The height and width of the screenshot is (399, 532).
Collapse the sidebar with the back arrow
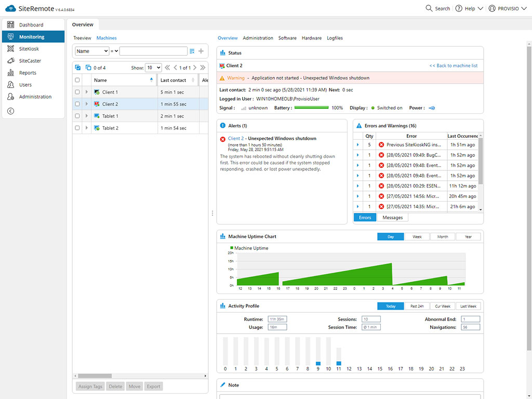pyautogui.click(x=10, y=111)
